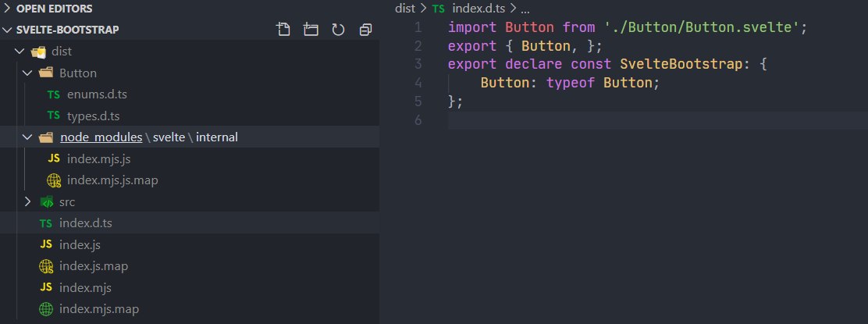The width and height of the screenshot is (868, 324).
Task: Click the TS icon beside types.d.ts
Action: [54, 116]
